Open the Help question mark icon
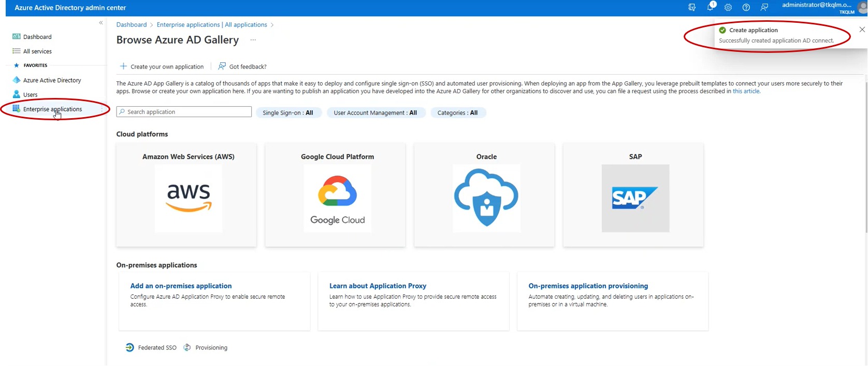This screenshot has height=366, width=868. [746, 7]
